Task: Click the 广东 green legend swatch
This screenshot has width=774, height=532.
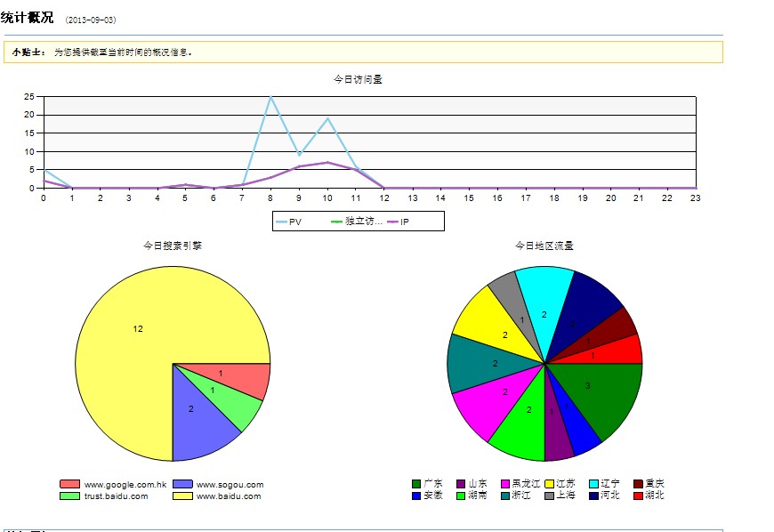Action: (416, 484)
